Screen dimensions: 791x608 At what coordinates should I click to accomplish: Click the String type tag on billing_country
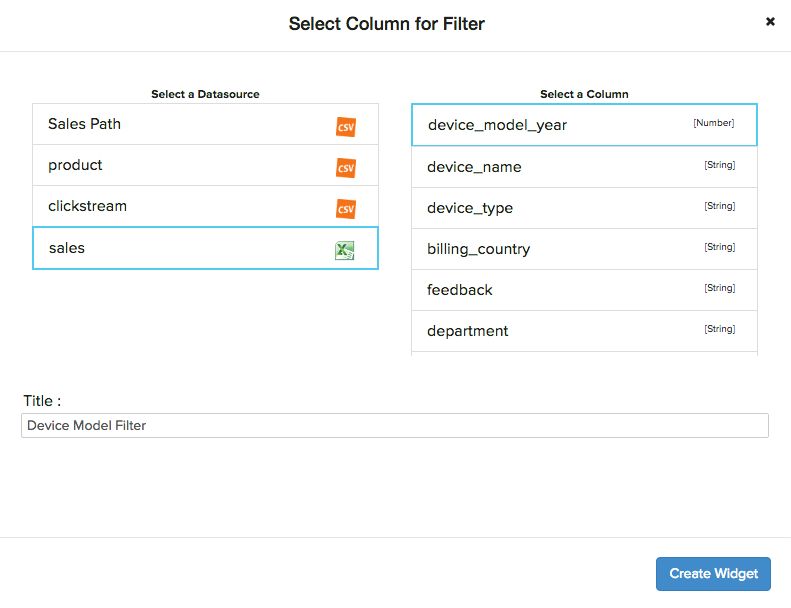719,247
